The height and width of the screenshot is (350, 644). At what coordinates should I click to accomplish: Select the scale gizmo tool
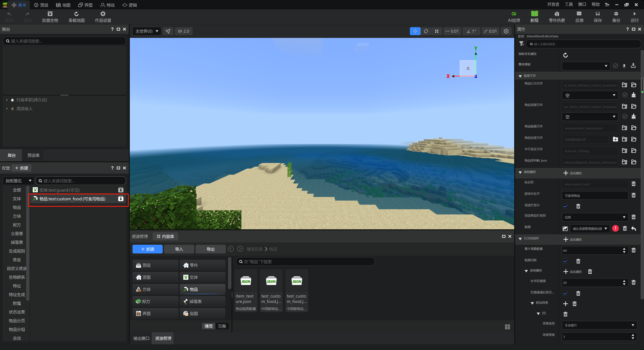[x=437, y=31]
